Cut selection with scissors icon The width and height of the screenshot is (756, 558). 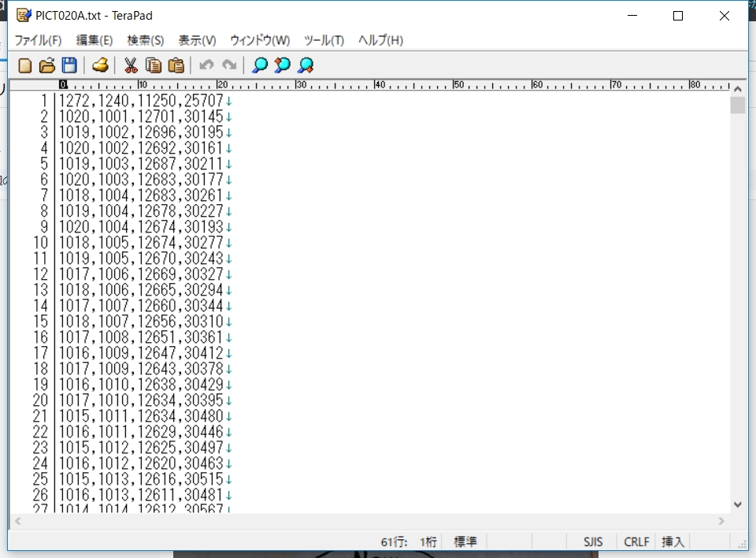[x=131, y=65]
